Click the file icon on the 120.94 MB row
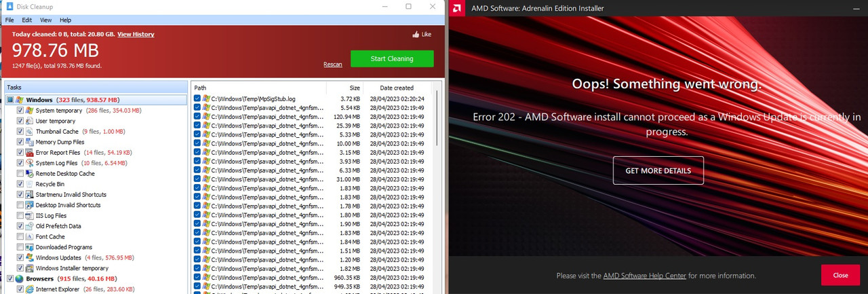Viewport: 868px width, 294px height. (206, 117)
